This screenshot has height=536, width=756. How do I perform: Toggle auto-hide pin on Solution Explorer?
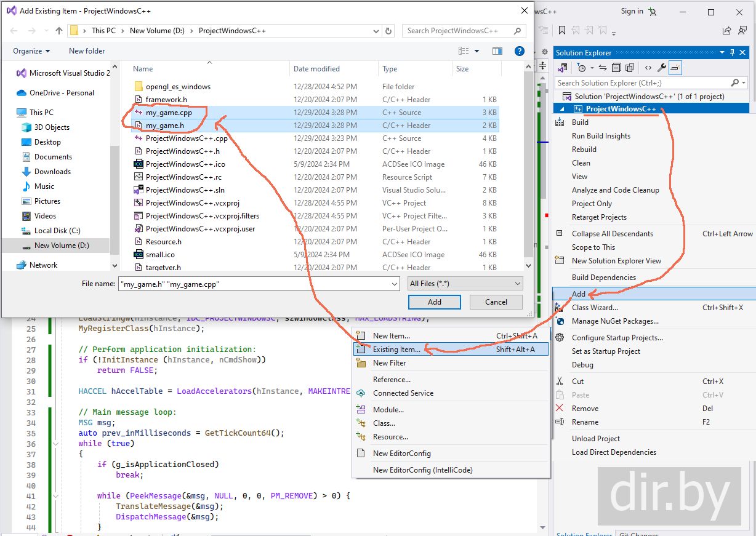click(x=732, y=53)
